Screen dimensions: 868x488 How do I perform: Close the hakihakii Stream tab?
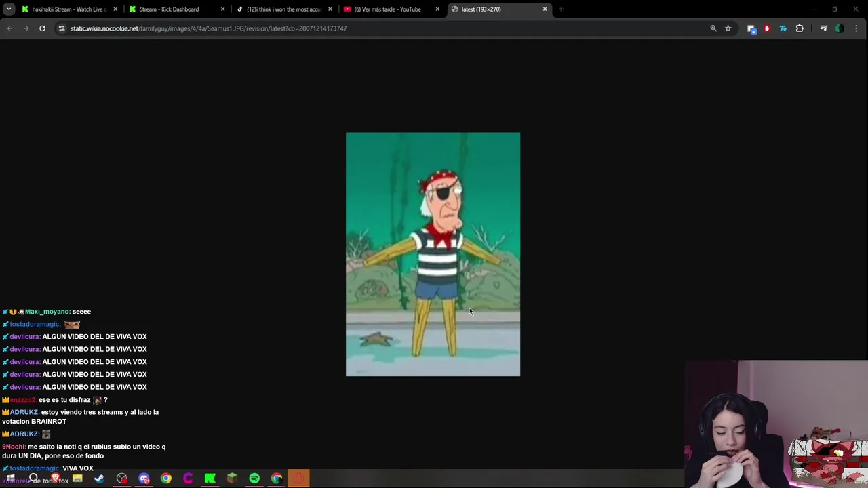tap(115, 9)
